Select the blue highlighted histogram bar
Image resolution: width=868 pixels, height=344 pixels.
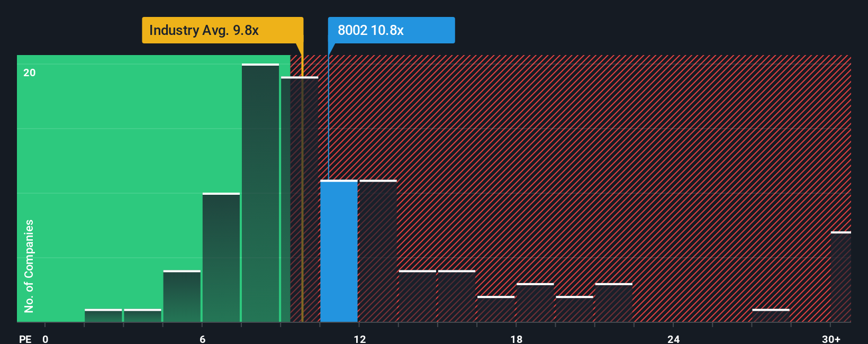[x=339, y=251]
